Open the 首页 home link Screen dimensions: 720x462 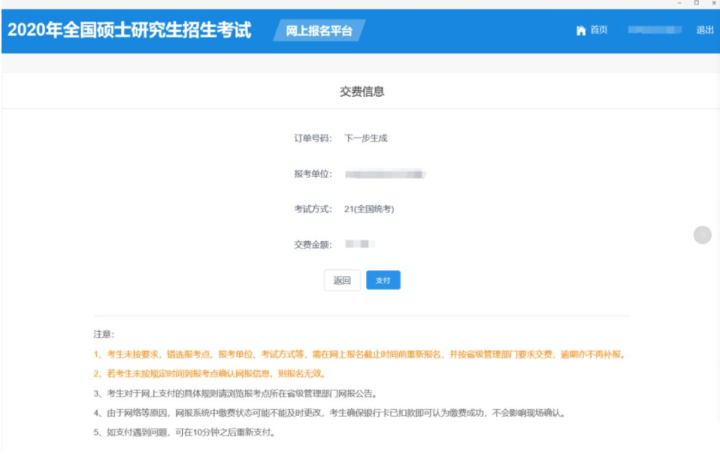[598, 30]
